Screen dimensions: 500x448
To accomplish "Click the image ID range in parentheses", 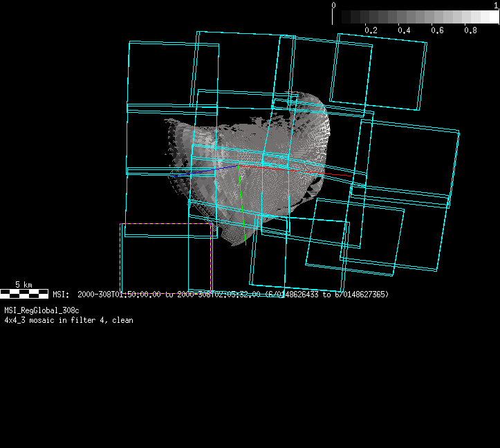I will 326,295.
